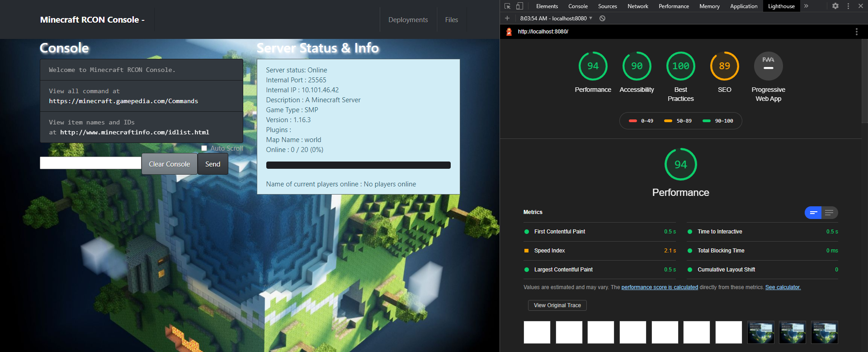Click the minecraftinfo.com/idlist.html URL text
This screenshot has width=868, height=352.
[135, 132]
